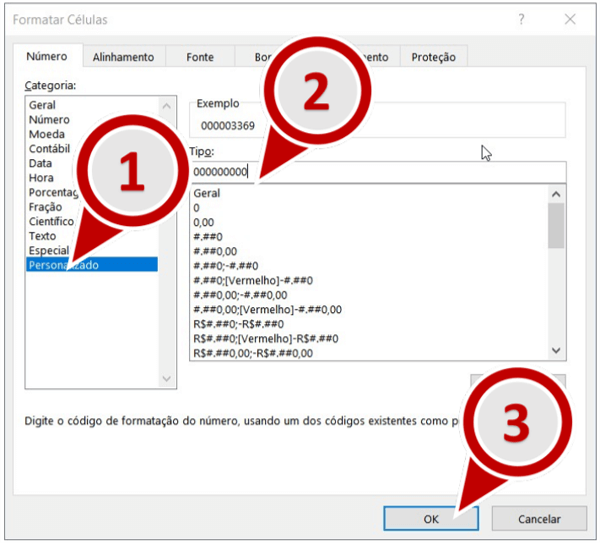Select the R$#.##0;-R$#.##0 format
This screenshot has width=600, height=543.
tap(238, 324)
